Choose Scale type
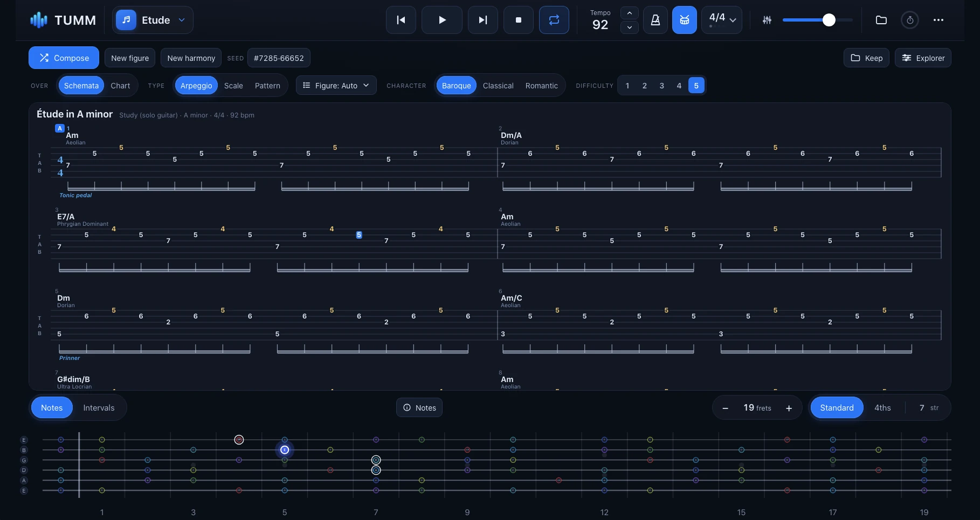 (233, 85)
